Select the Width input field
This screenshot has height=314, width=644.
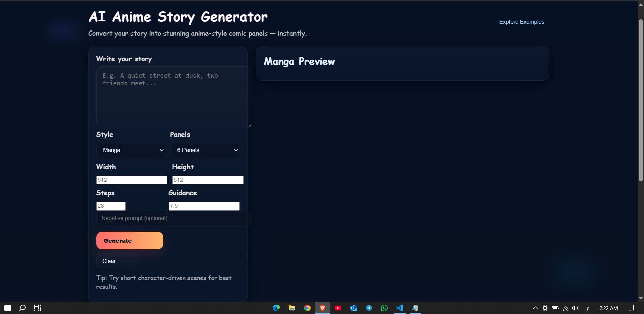click(131, 180)
